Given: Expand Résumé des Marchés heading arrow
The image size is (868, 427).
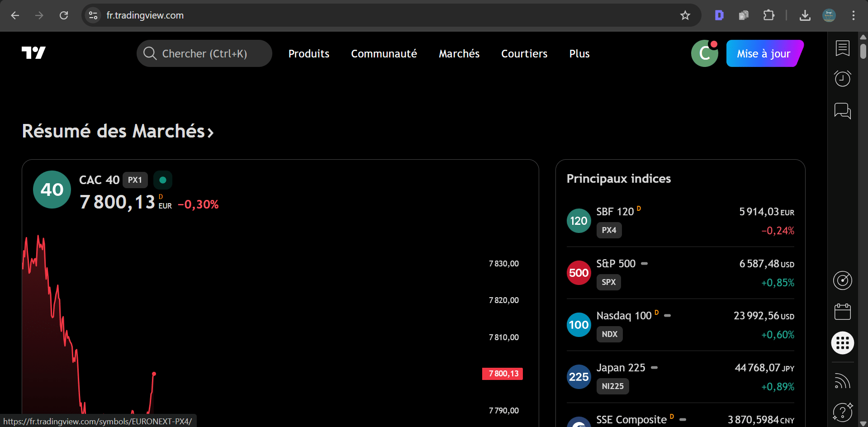Looking at the screenshot, I should (x=210, y=132).
